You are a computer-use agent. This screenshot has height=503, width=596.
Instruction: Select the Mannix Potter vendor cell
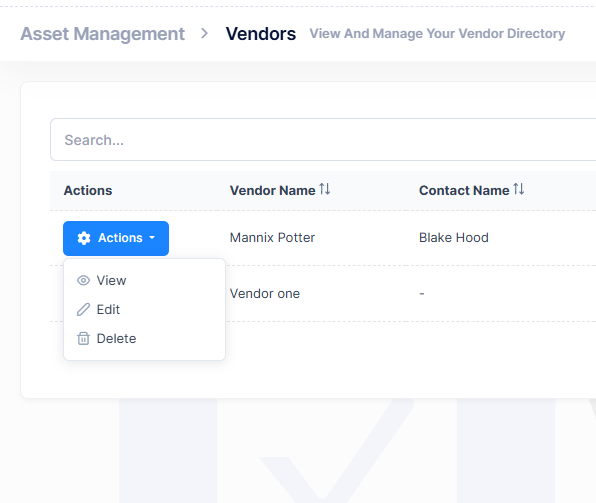pyautogui.click(x=273, y=238)
